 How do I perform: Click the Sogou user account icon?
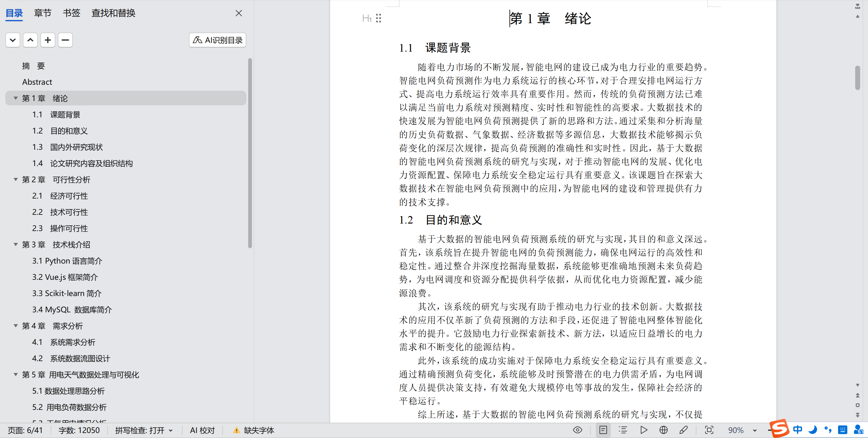tap(858, 430)
